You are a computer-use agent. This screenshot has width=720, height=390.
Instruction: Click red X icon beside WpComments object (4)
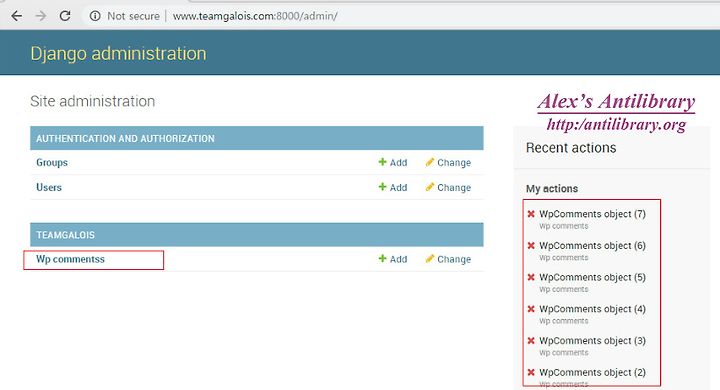click(531, 309)
